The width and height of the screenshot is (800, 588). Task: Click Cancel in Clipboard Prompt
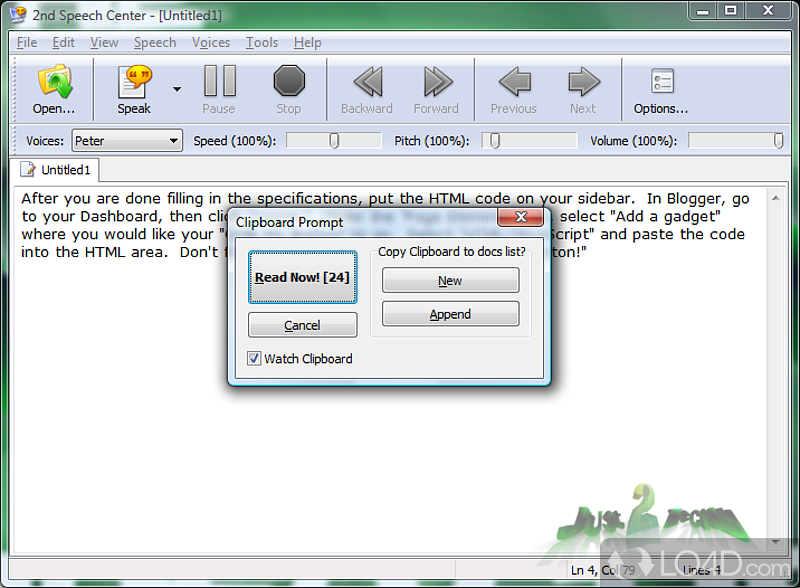click(303, 325)
